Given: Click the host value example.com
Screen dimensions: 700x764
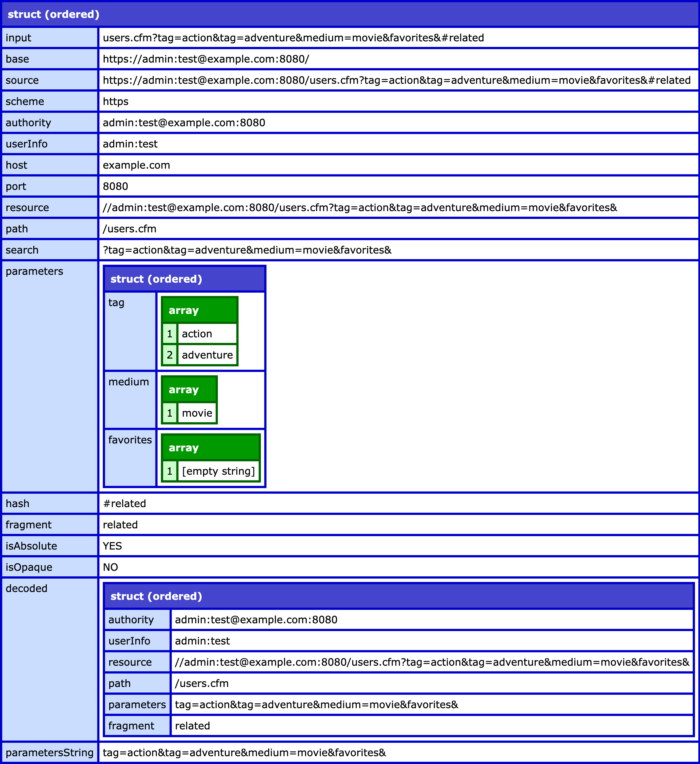Looking at the screenshot, I should coord(136,165).
